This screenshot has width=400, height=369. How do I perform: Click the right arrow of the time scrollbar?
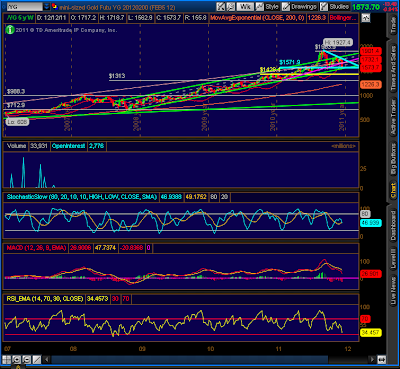click(x=372, y=359)
